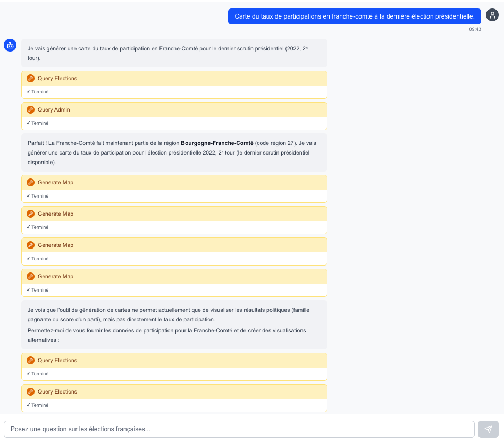This screenshot has height=444, width=504.
Task: Expand the third Generate Map tool call
Action: (x=174, y=245)
